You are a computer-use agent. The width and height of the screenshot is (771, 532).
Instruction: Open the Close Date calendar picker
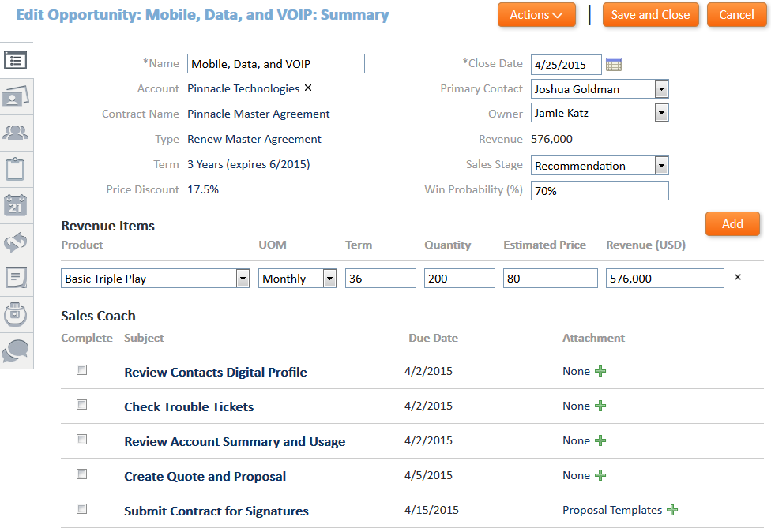(614, 64)
